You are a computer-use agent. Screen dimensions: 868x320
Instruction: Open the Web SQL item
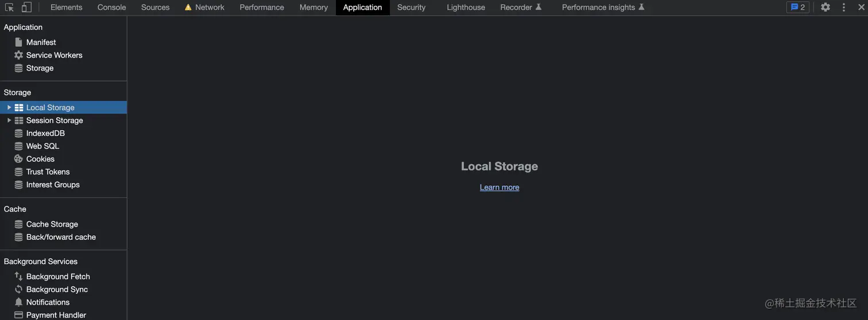coord(63,146)
